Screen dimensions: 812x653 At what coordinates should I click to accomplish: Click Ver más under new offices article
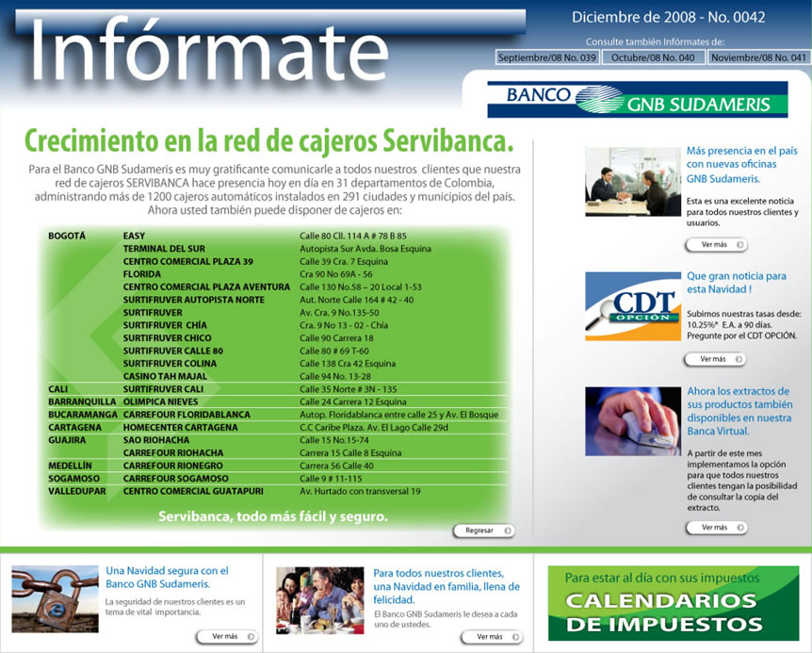pyautogui.click(x=716, y=244)
